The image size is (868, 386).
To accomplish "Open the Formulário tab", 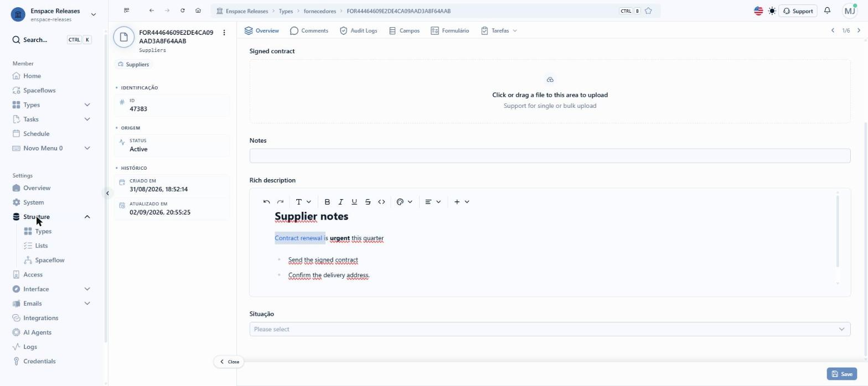I will coord(449,30).
